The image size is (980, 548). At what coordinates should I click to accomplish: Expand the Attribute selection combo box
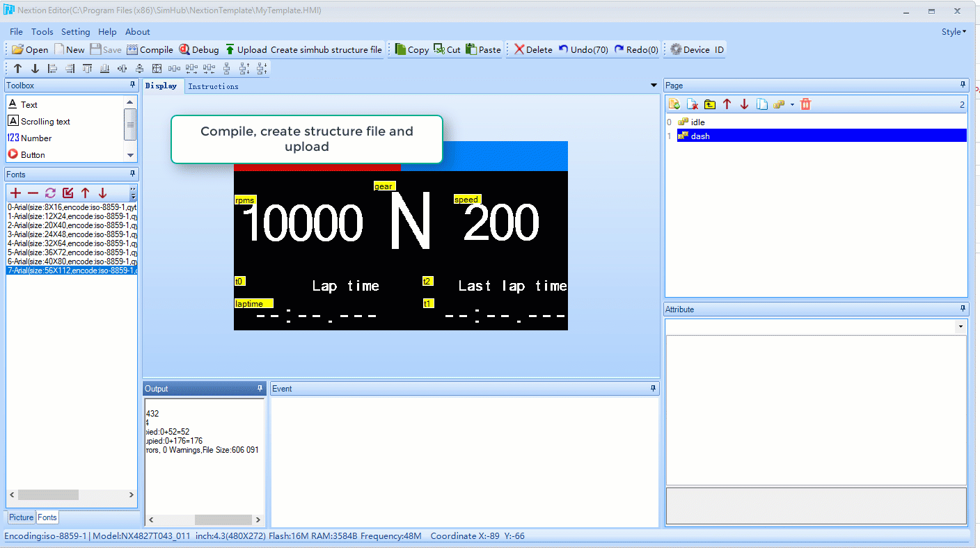click(960, 325)
